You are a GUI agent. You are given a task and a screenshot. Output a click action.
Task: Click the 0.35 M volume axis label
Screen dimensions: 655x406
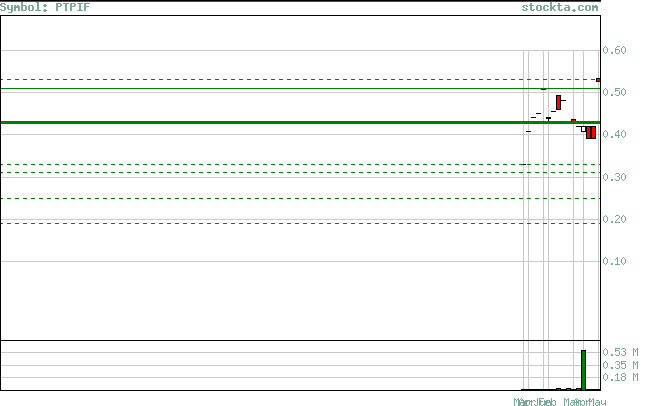click(620, 365)
